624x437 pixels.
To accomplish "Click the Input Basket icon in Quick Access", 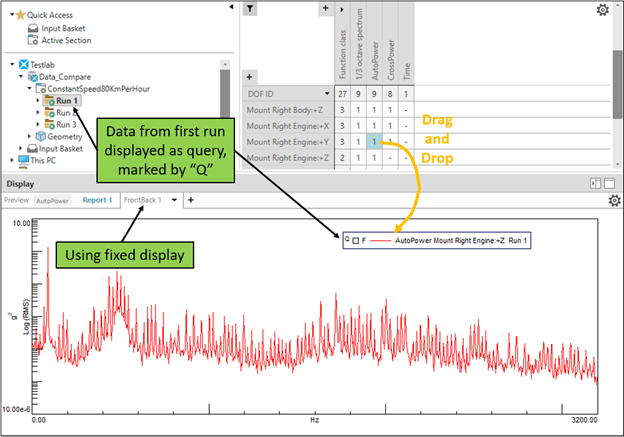I will pos(32,27).
